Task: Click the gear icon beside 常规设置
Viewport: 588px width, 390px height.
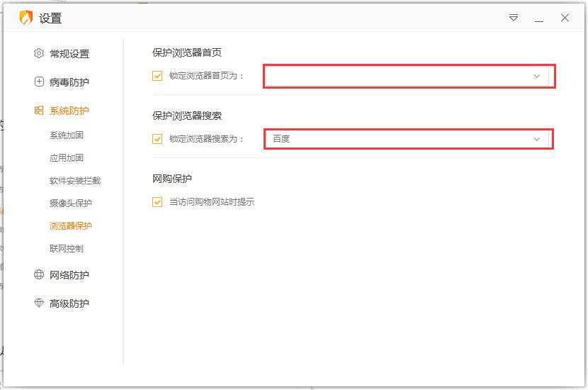Action: 39,54
